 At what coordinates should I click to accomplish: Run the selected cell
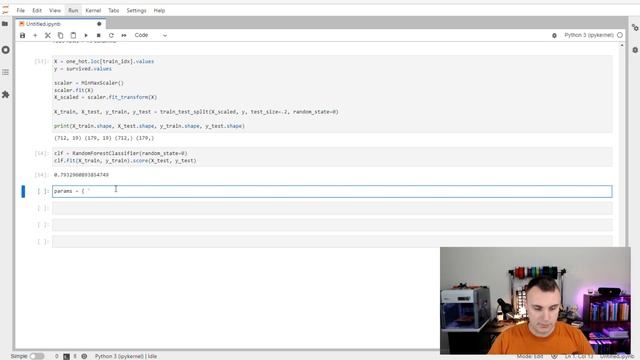coord(86,36)
